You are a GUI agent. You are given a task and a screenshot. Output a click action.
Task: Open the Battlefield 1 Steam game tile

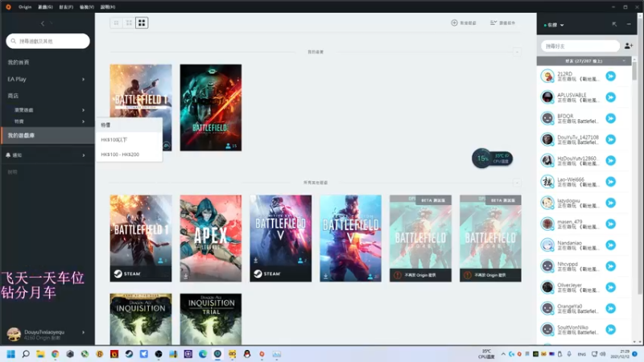tap(141, 238)
